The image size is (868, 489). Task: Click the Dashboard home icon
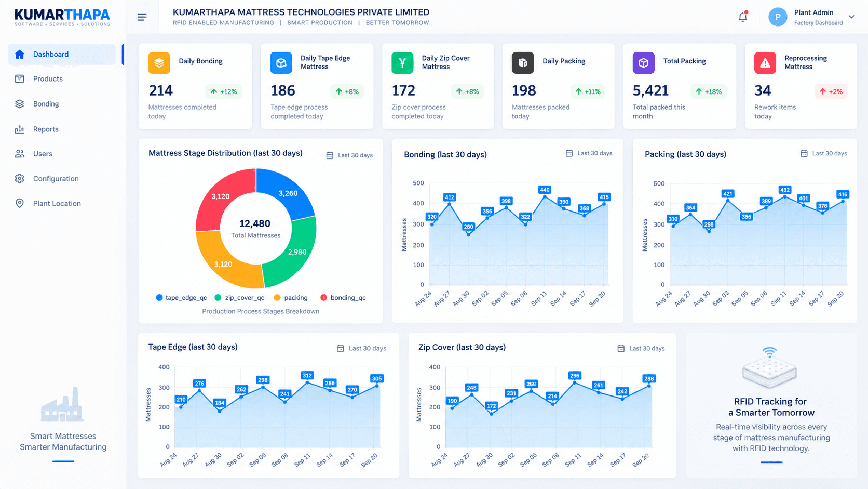click(x=20, y=54)
